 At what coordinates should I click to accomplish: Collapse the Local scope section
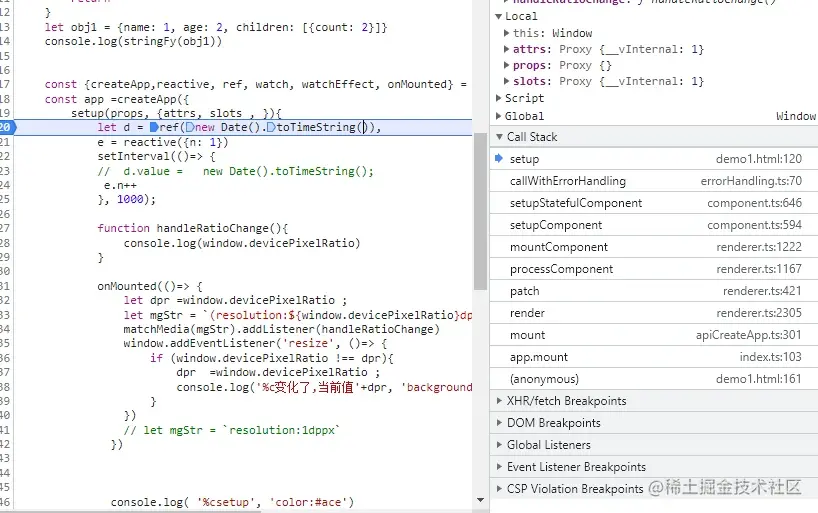click(x=499, y=16)
